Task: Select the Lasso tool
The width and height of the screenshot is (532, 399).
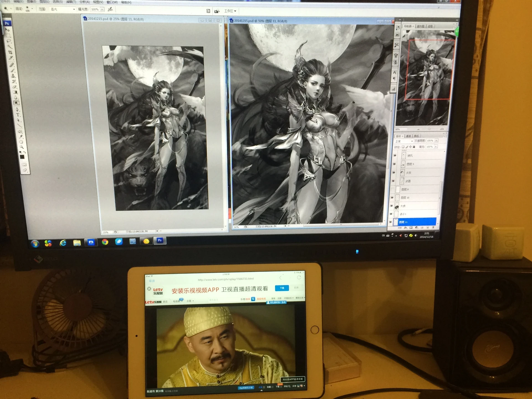Action: click(9, 41)
